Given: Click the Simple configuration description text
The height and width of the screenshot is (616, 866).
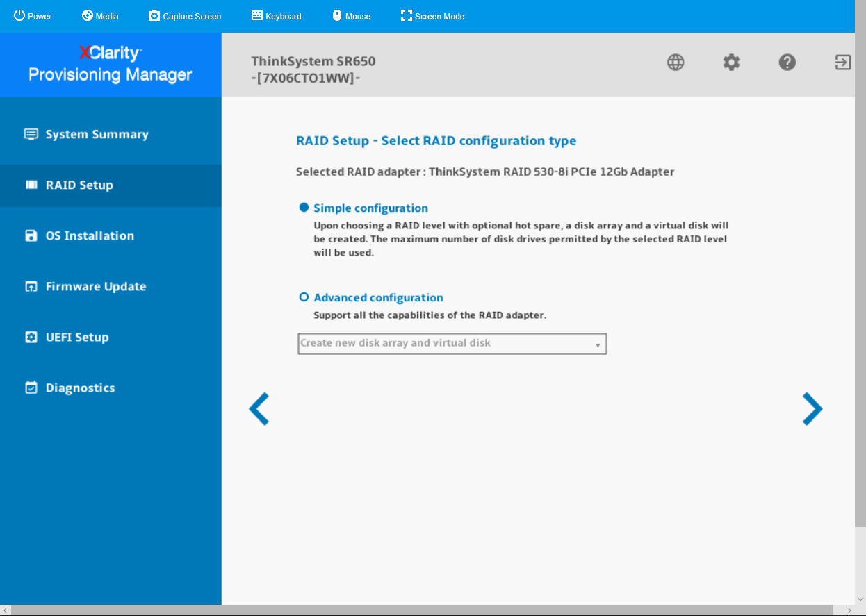Looking at the screenshot, I should [521, 240].
